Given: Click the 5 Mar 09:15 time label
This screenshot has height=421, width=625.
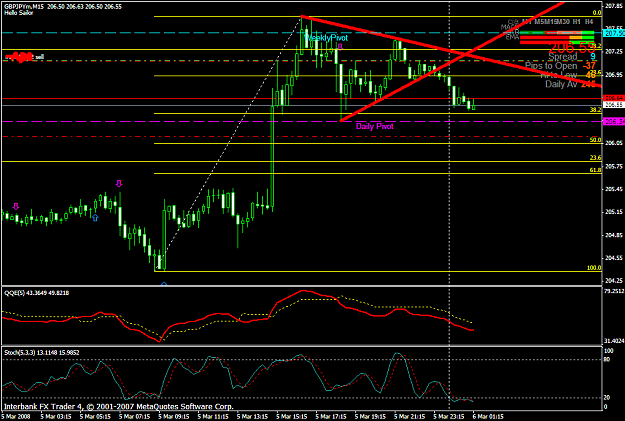Looking at the screenshot, I should pyautogui.click(x=173, y=417).
